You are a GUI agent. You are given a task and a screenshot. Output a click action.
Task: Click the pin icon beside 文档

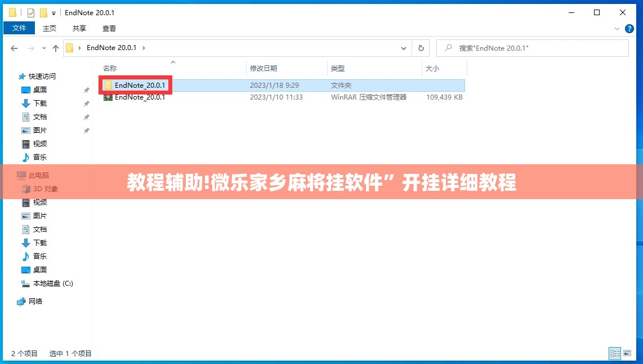coord(86,117)
